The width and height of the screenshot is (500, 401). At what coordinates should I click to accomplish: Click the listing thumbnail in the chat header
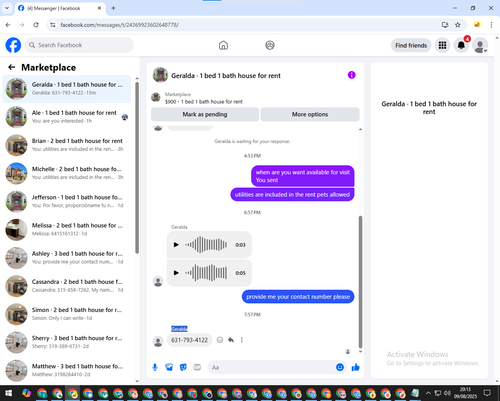click(x=160, y=75)
